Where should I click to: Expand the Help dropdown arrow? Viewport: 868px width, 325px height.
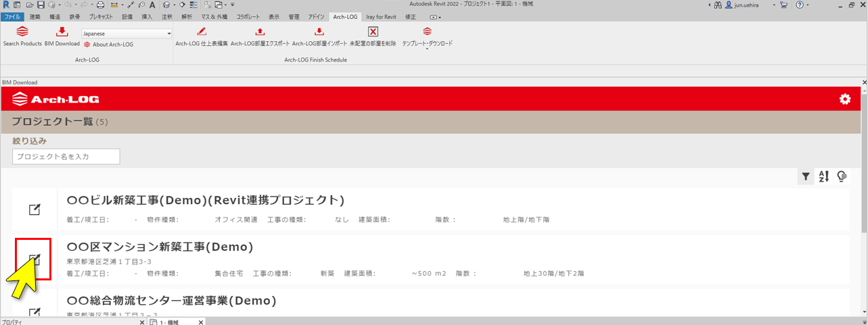point(808,5)
